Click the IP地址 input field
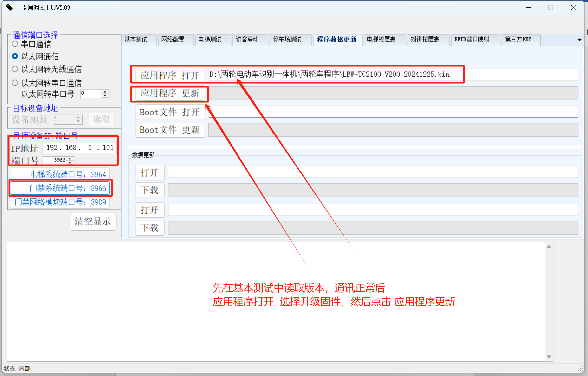The image size is (588, 376). click(80, 148)
